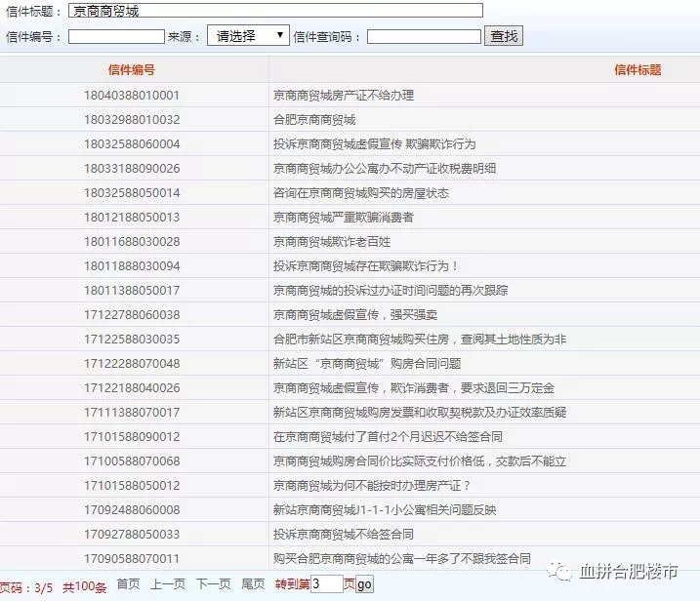
Task: Select letter number 17122288070048
Action: pyautogui.click(x=132, y=364)
